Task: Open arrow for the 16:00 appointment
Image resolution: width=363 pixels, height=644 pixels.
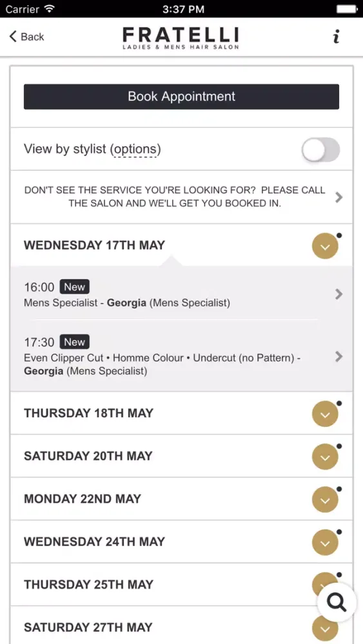Action: pos(338,294)
